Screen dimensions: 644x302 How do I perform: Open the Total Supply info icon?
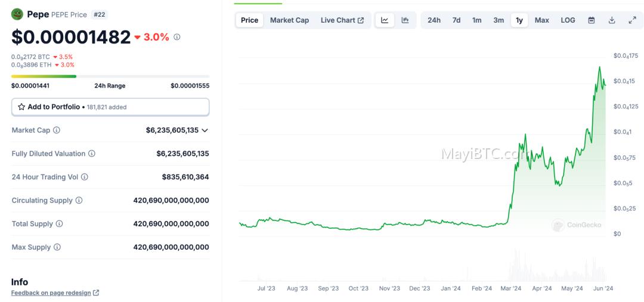click(59, 223)
